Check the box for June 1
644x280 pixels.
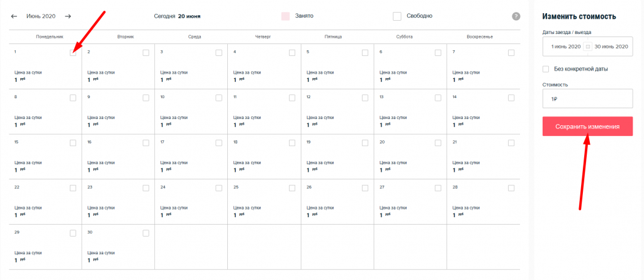pyautogui.click(x=73, y=53)
